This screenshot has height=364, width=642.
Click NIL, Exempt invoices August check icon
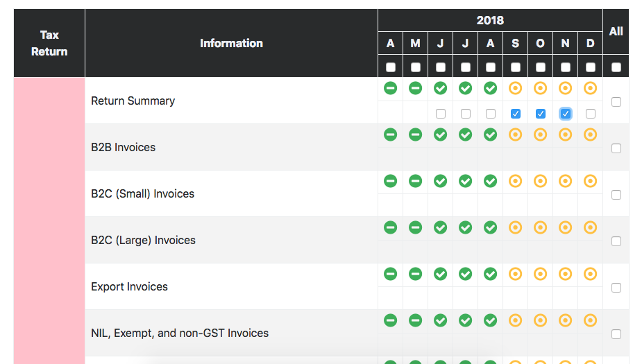pos(490,320)
